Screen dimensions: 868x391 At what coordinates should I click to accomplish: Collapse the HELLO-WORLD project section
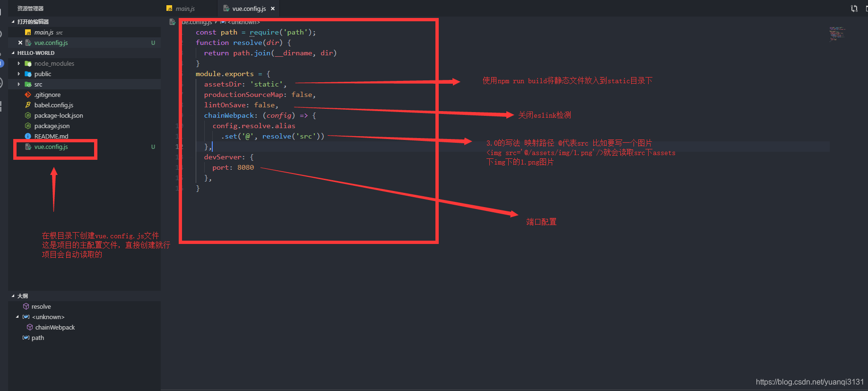pyautogui.click(x=13, y=53)
